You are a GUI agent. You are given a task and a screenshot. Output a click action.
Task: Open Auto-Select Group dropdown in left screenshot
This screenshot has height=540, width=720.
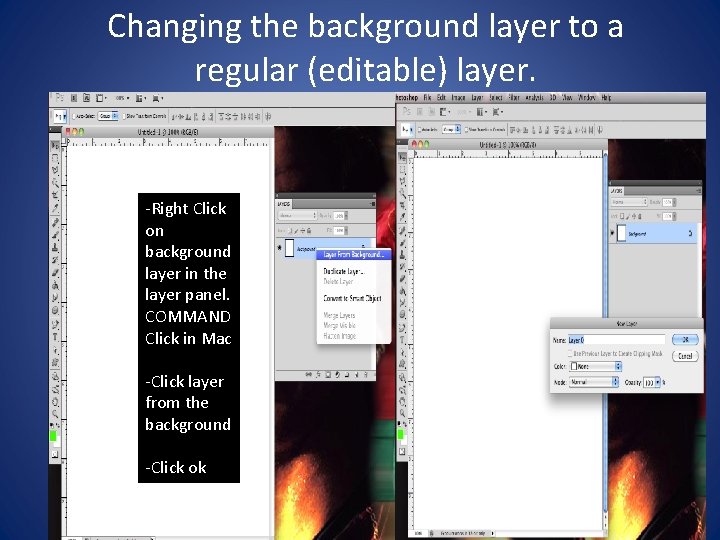(x=108, y=117)
